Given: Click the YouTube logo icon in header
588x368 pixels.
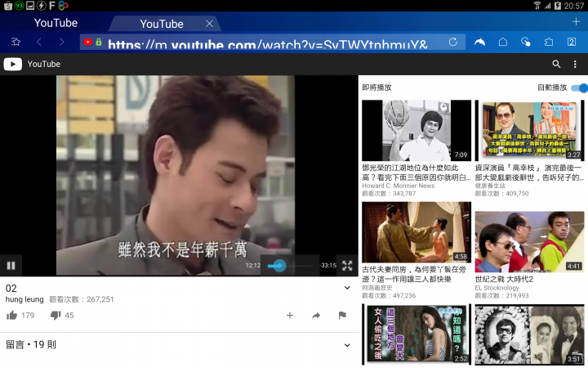Looking at the screenshot, I should (x=13, y=64).
